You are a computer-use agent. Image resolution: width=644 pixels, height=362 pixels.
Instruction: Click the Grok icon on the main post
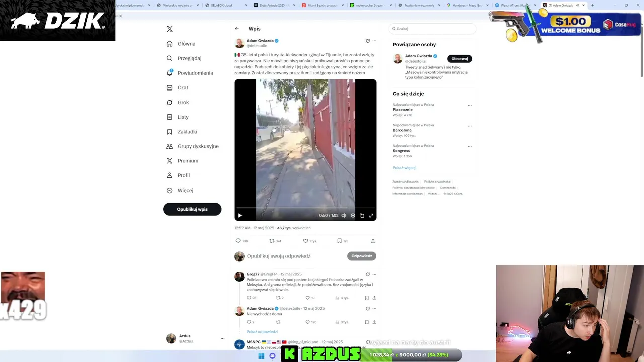[367, 41]
